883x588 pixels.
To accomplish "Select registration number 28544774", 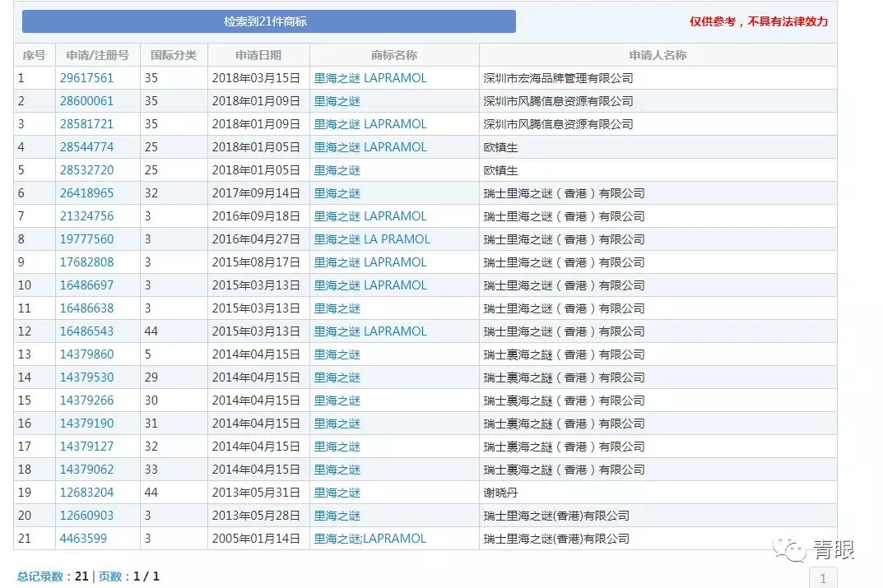I will (86, 147).
